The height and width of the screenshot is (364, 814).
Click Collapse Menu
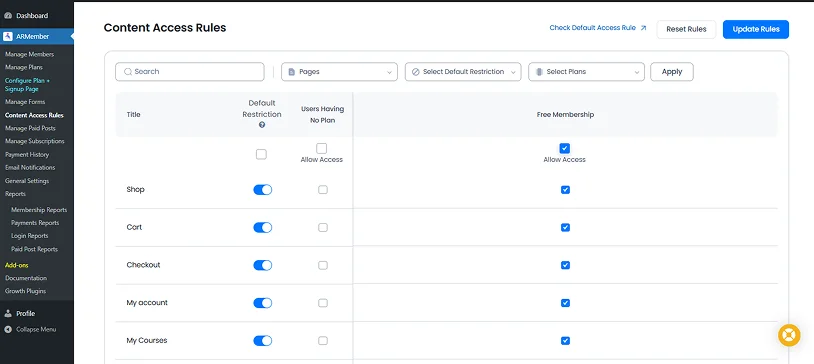pos(37,329)
